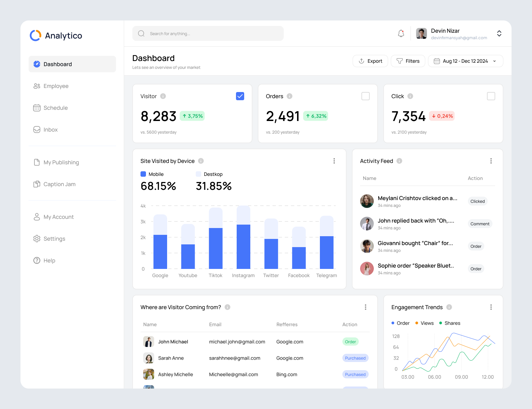Image resolution: width=532 pixels, height=409 pixels.
Task: Click the Export button
Action: (370, 61)
